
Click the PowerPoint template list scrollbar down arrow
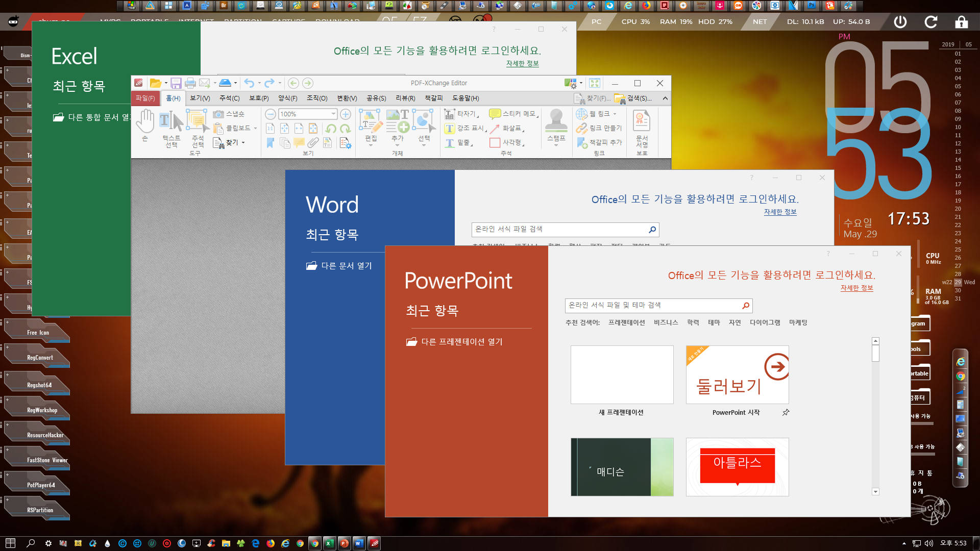[x=875, y=492]
